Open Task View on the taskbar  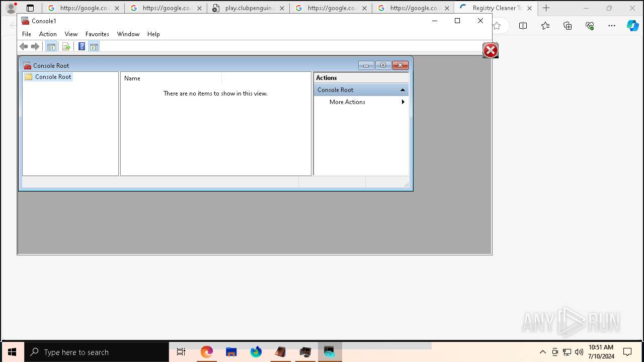click(181, 352)
